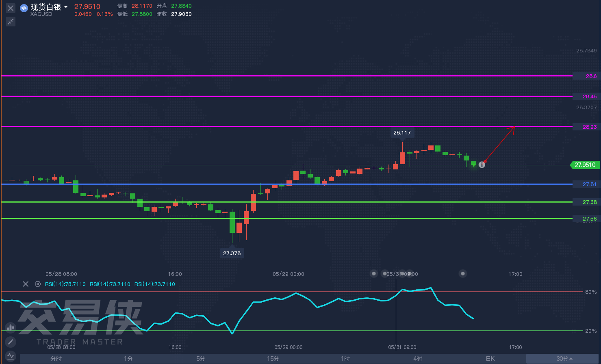The height and width of the screenshot is (364, 601).
Task: Open the indicators line-chart icon
Action: pyautogui.click(x=11, y=356)
